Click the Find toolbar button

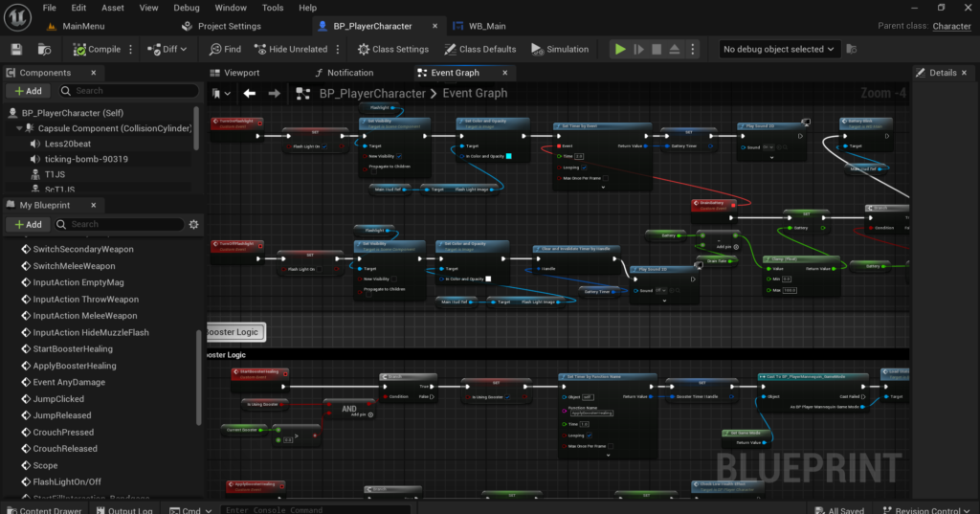225,50
